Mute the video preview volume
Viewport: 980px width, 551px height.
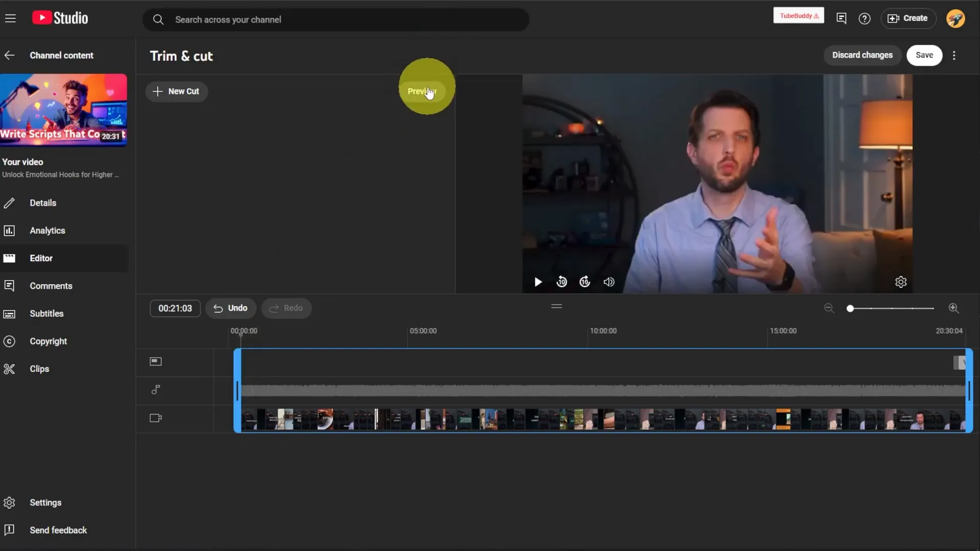(x=609, y=282)
